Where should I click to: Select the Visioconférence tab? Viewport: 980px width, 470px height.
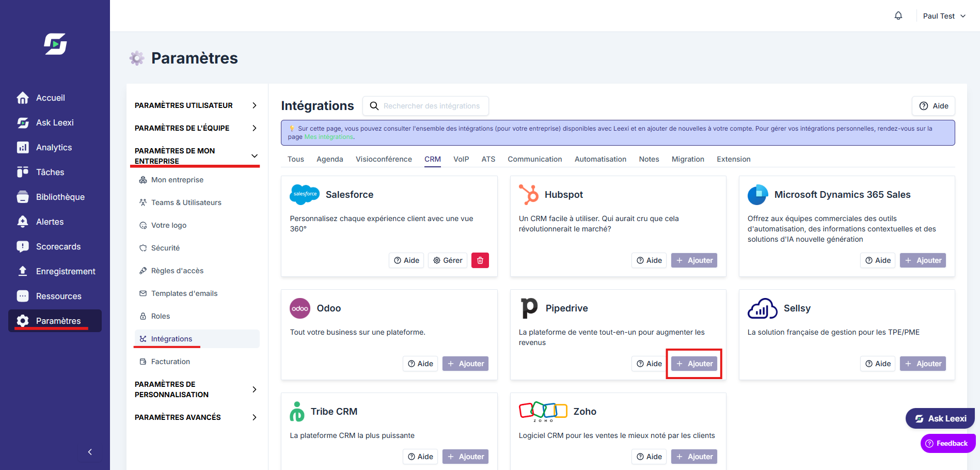coord(384,159)
